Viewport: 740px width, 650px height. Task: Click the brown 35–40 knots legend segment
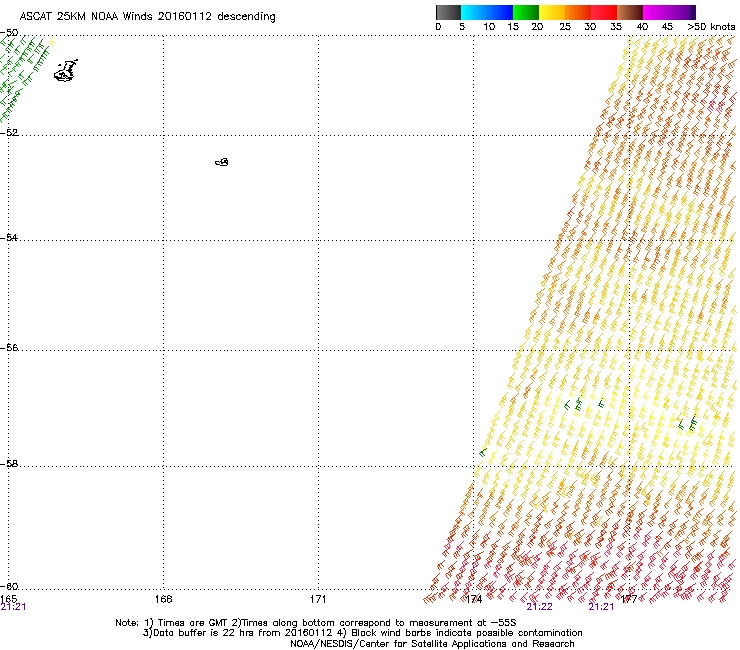[630, 12]
